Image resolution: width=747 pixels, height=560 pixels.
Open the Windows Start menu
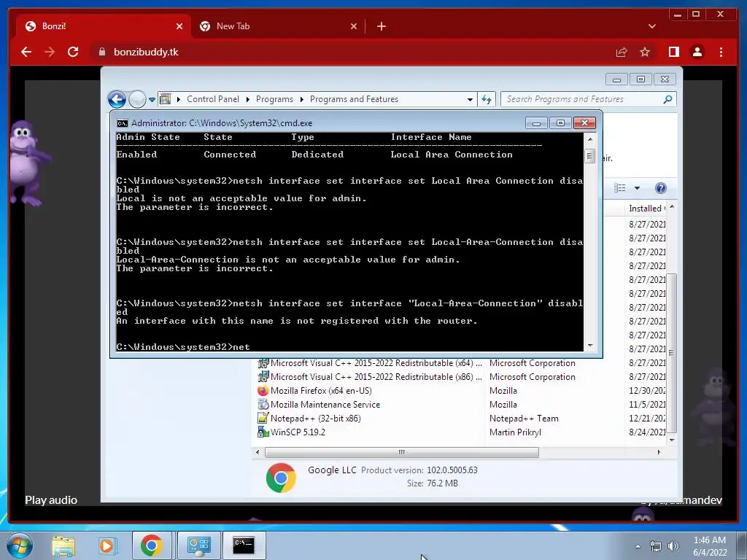tap(20, 545)
